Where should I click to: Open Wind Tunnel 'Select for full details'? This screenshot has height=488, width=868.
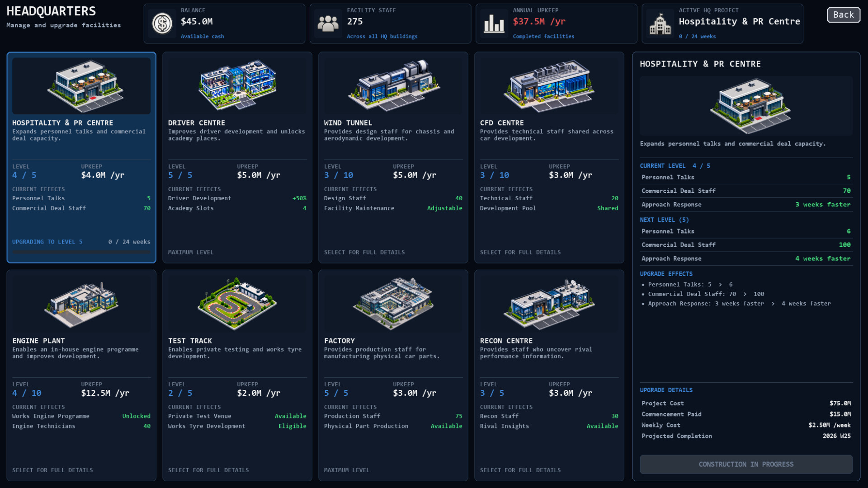pyautogui.click(x=364, y=253)
